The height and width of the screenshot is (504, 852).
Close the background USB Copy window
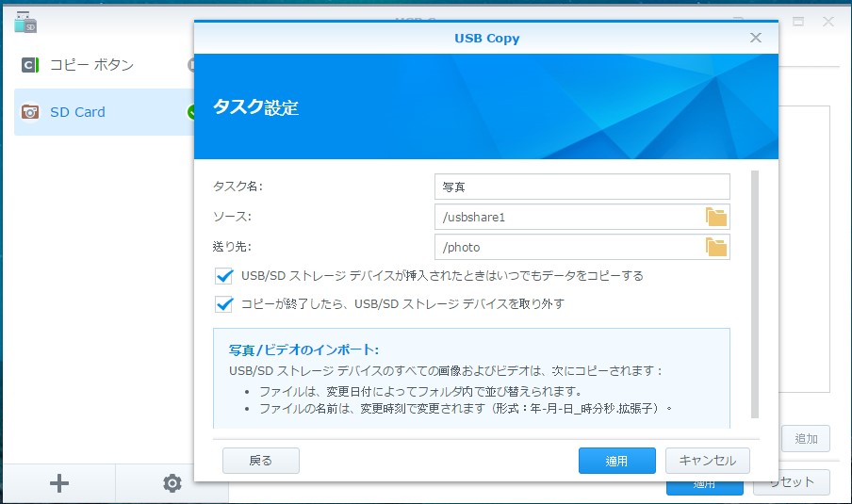click(828, 21)
